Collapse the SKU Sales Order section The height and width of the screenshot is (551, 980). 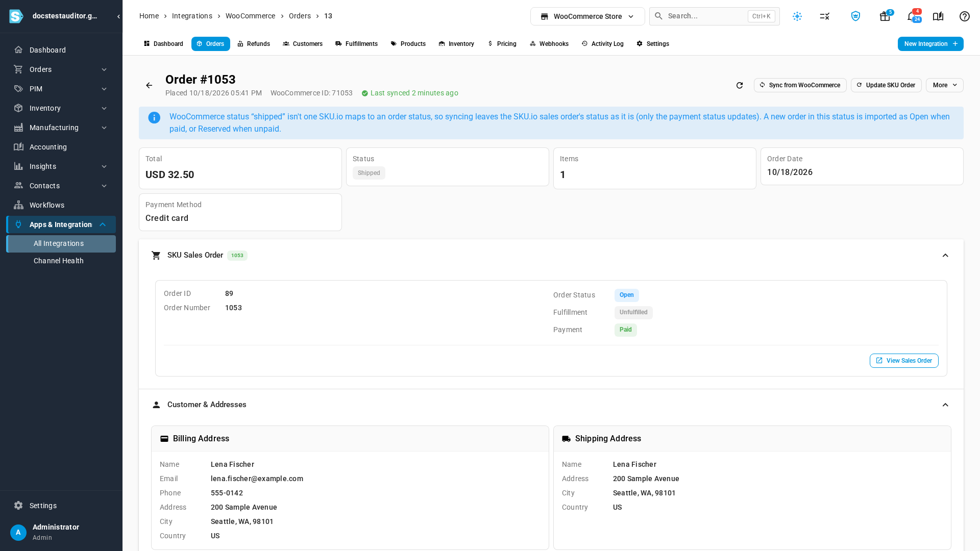point(945,256)
